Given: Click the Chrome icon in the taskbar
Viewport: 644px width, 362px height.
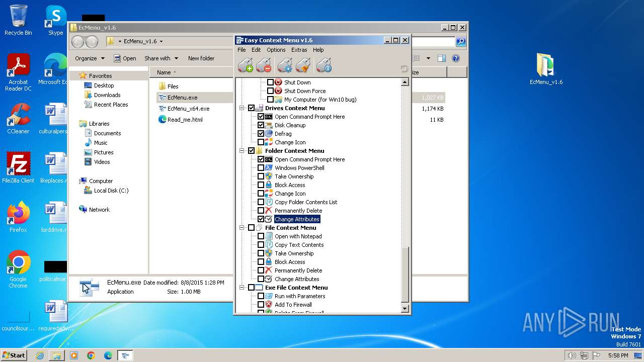Looking at the screenshot, I should click(x=91, y=355).
